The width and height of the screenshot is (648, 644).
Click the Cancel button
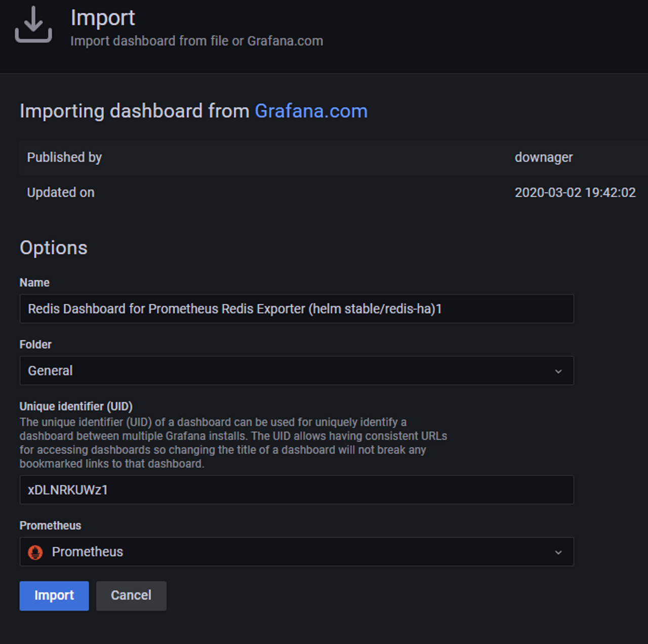131,595
